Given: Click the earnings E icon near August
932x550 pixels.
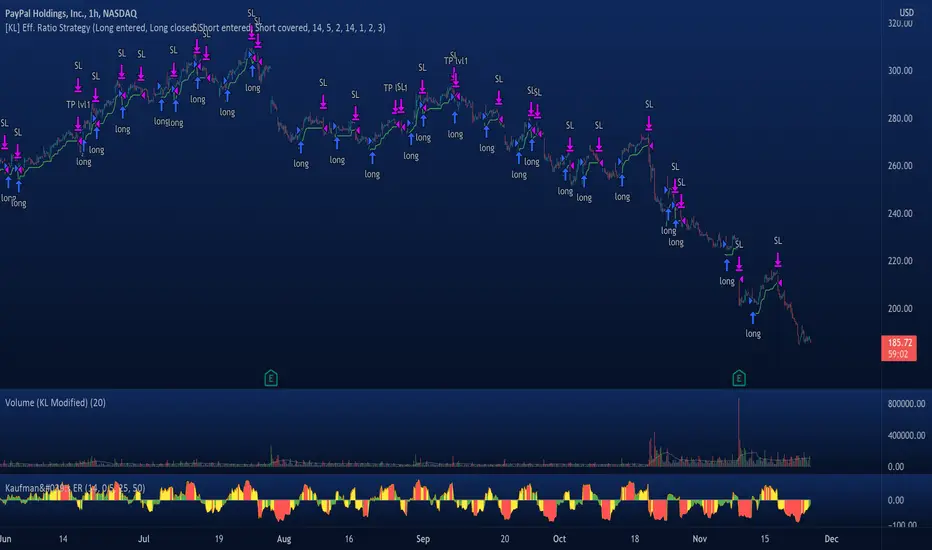Looking at the screenshot, I should (270, 378).
